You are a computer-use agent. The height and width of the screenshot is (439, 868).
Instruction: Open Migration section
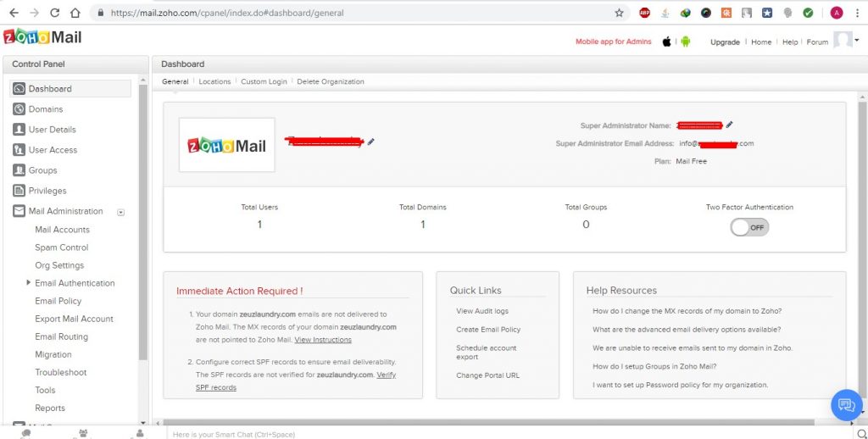(x=53, y=354)
